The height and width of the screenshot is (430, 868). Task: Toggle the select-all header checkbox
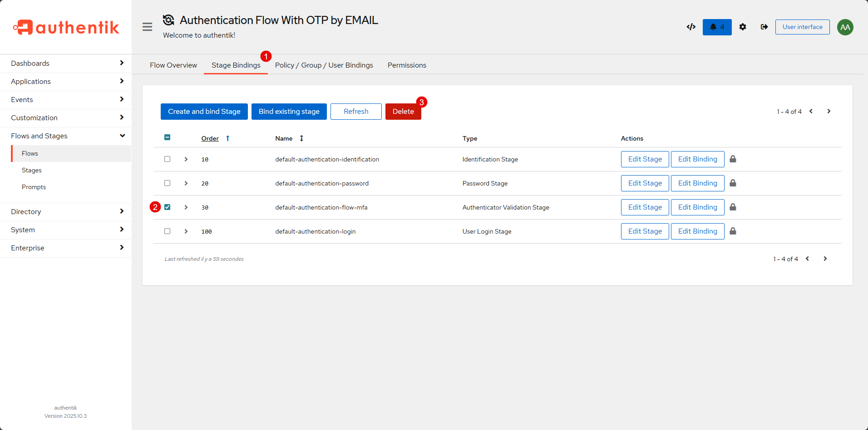tap(168, 137)
